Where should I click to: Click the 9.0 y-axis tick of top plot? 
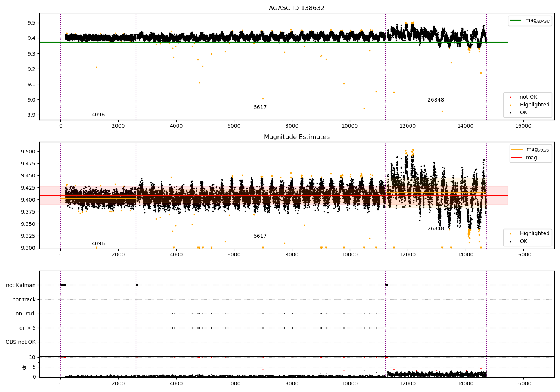31,100
